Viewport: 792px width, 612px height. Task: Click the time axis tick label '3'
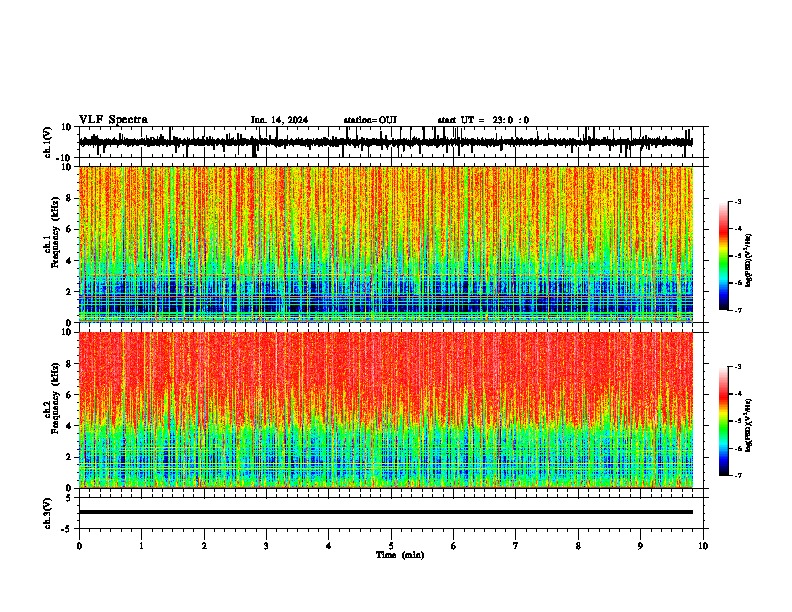266,546
